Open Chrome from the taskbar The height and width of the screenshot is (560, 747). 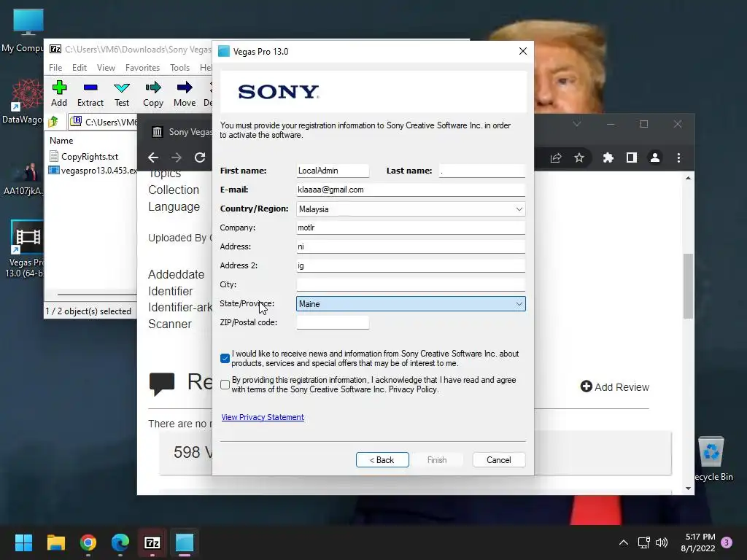88,542
